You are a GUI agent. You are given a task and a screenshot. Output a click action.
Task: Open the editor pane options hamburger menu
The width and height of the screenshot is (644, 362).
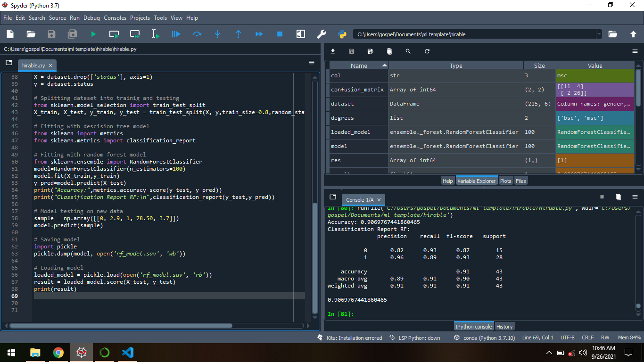[312, 63]
